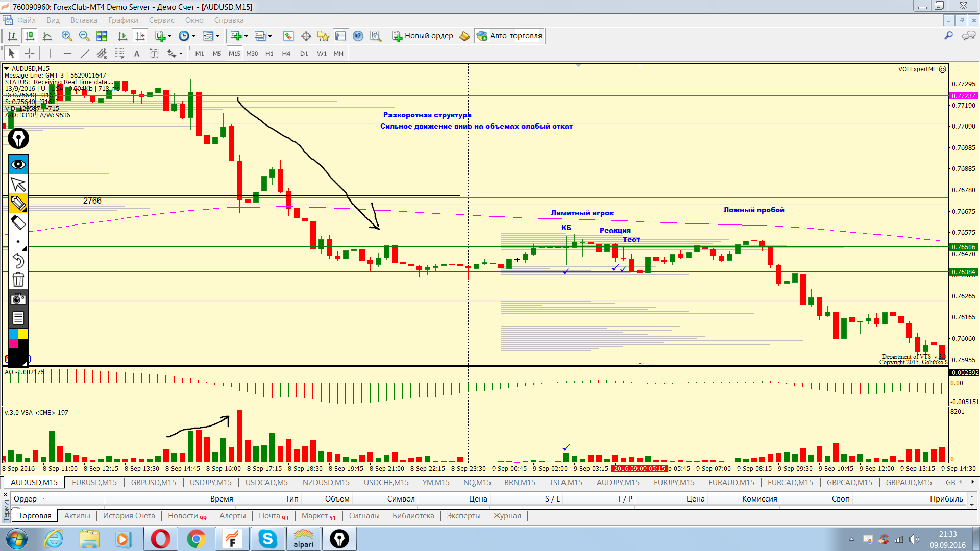The width and height of the screenshot is (980, 551).
Task: Draw a vertical line tool
Action: coord(50,53)
